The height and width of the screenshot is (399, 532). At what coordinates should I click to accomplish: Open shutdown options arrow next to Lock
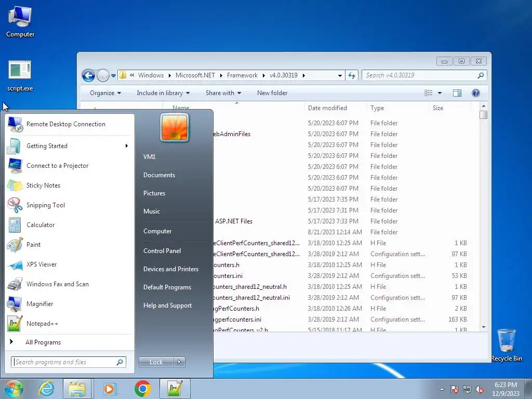click(x=179, y=362)
